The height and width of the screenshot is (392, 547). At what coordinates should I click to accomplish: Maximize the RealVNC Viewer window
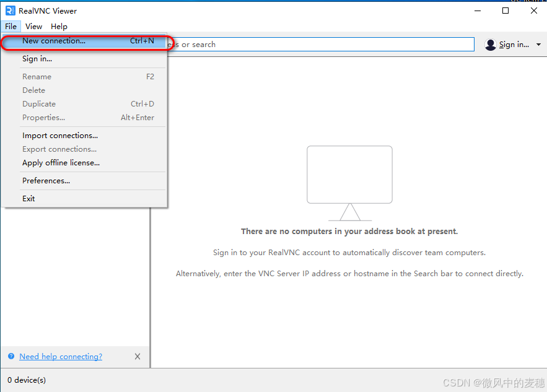coord(505,11)
